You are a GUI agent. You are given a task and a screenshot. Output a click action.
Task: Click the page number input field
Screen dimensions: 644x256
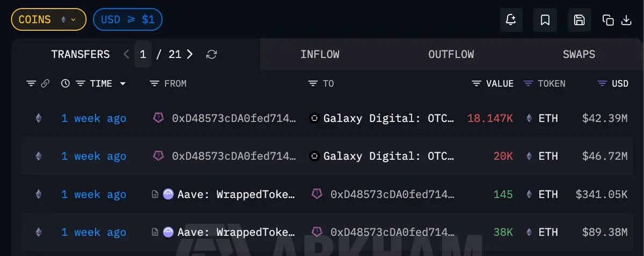[x=143, y=54]
